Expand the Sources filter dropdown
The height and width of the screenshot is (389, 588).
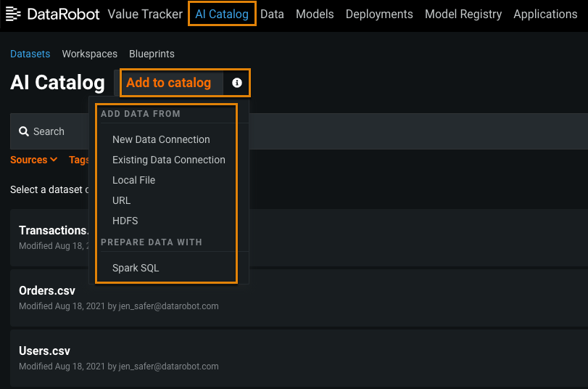(x=34, y=160)
